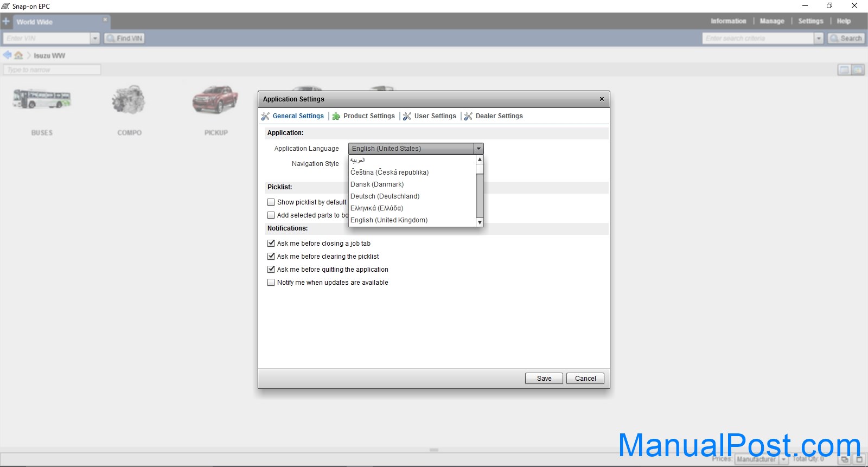Open the Manage menu

tap(772, 21)
